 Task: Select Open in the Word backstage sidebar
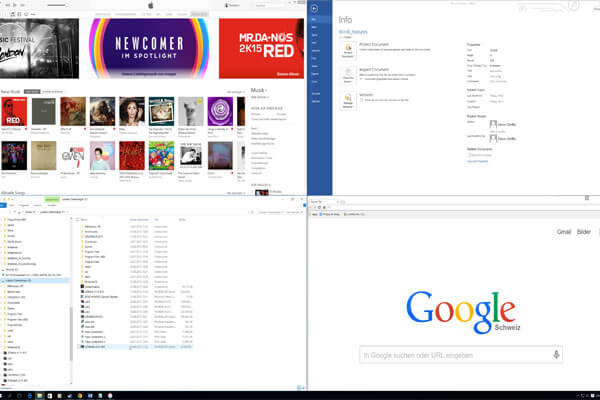(319, 35)
